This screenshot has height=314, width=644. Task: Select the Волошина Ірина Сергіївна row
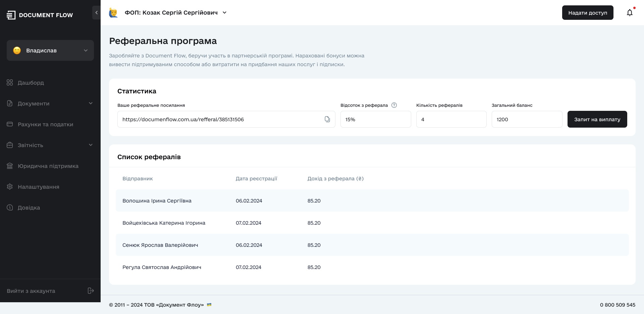tap(372, 200)
